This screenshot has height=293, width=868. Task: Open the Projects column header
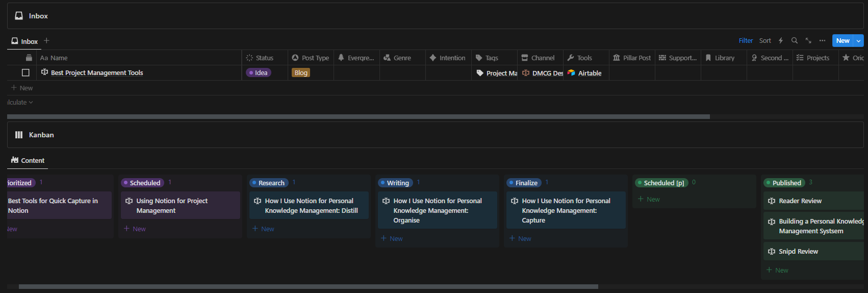815,58
